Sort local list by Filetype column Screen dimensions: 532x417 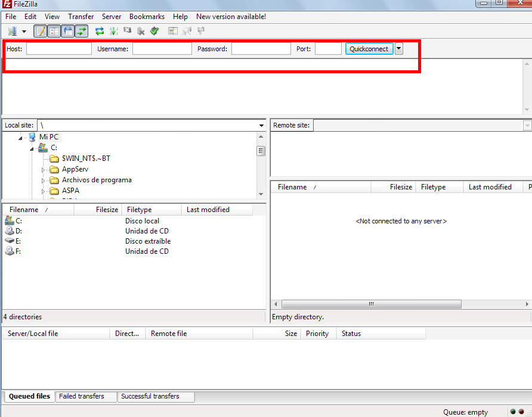coord(151,210)
